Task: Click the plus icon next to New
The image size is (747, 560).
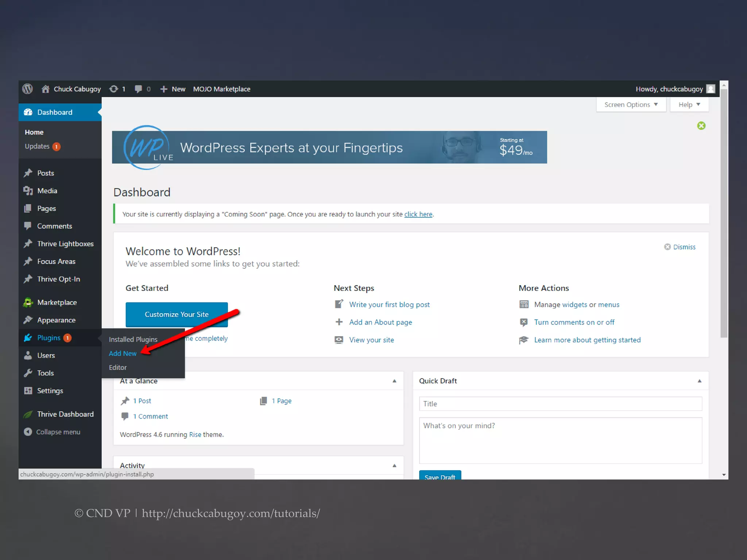Action: [164, 89]
